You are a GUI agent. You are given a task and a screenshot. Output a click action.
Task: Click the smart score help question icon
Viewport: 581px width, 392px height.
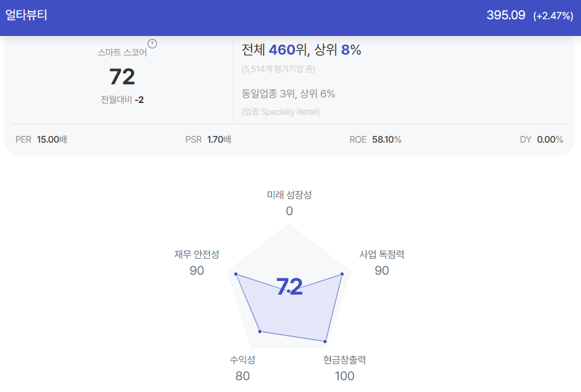(152, 43)
